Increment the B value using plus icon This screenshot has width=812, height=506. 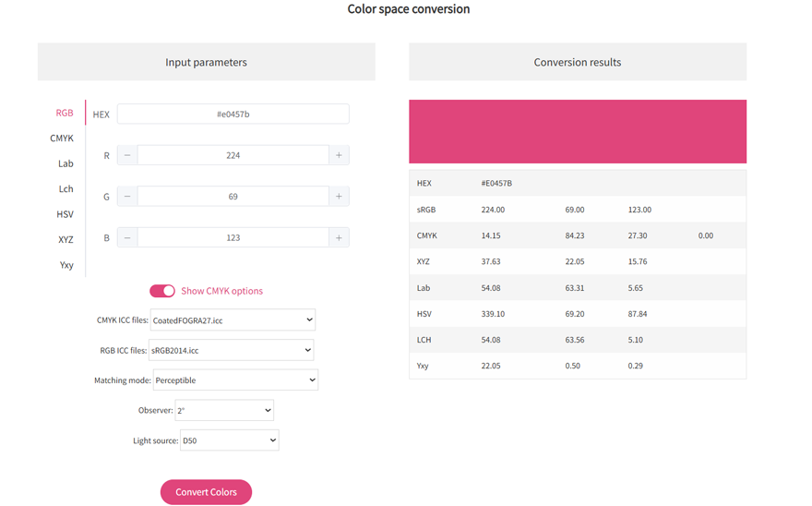[339, 237]
